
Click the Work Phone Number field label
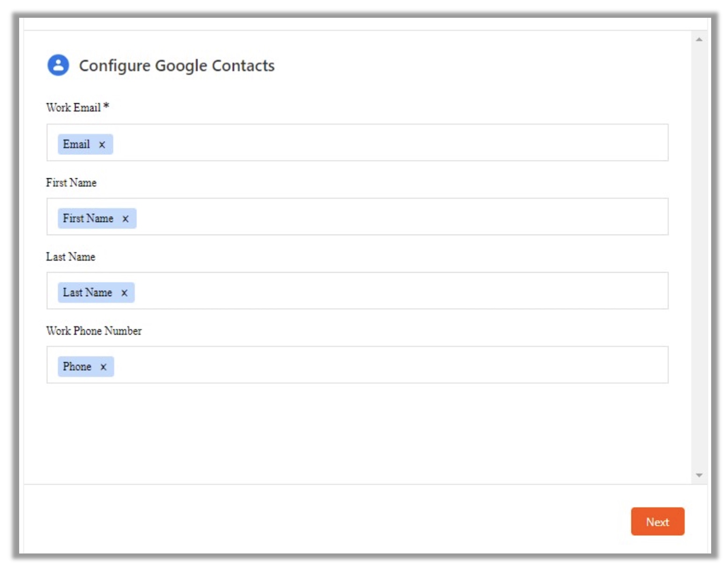[94, 331]
